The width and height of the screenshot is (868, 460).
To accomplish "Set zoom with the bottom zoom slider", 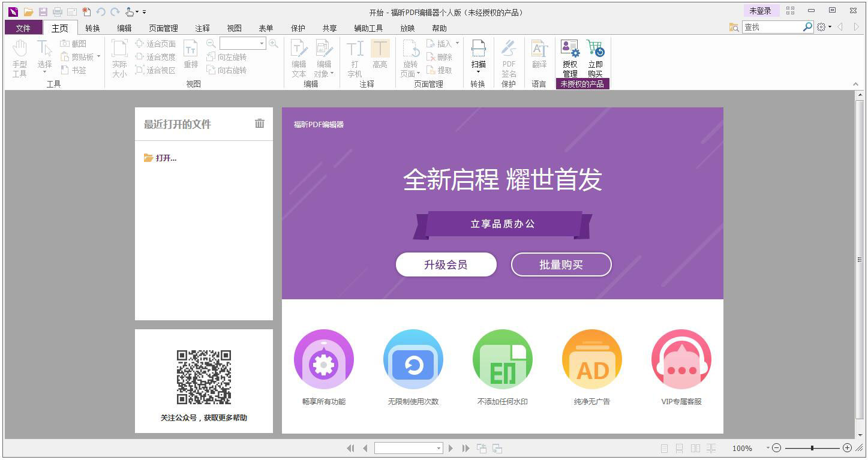I will [812, 448].
